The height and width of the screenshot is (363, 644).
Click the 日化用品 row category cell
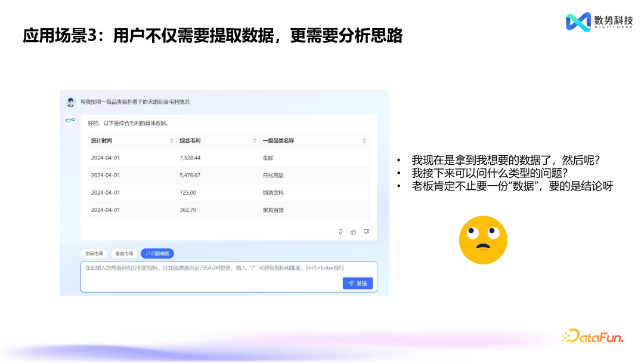pyautogui.click(x=273, y=176)
